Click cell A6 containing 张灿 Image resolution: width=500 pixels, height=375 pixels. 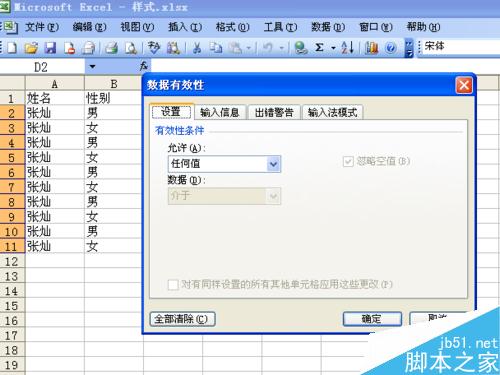[x=55, y=172]
